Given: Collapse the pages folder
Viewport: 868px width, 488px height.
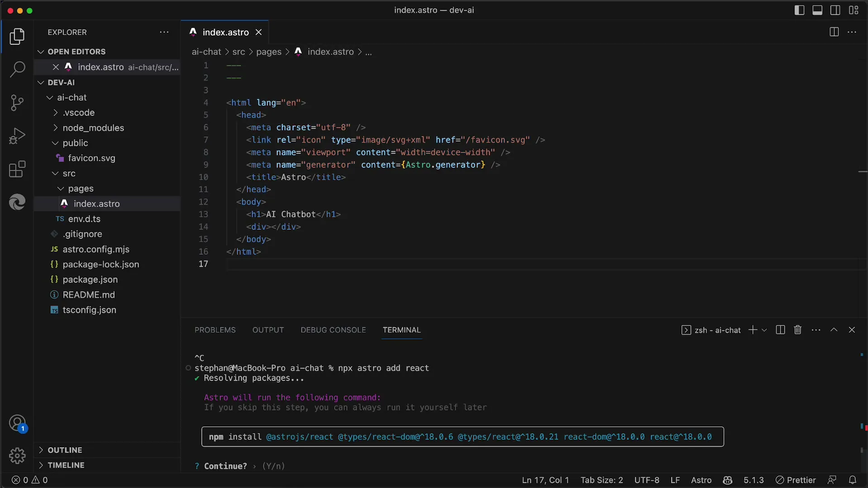Looking at the screenshot, I should click(x=108, y=188).
